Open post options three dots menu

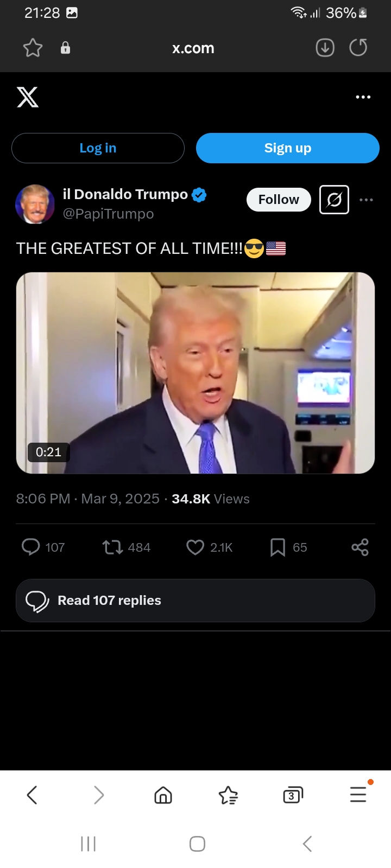coord(367,200)
